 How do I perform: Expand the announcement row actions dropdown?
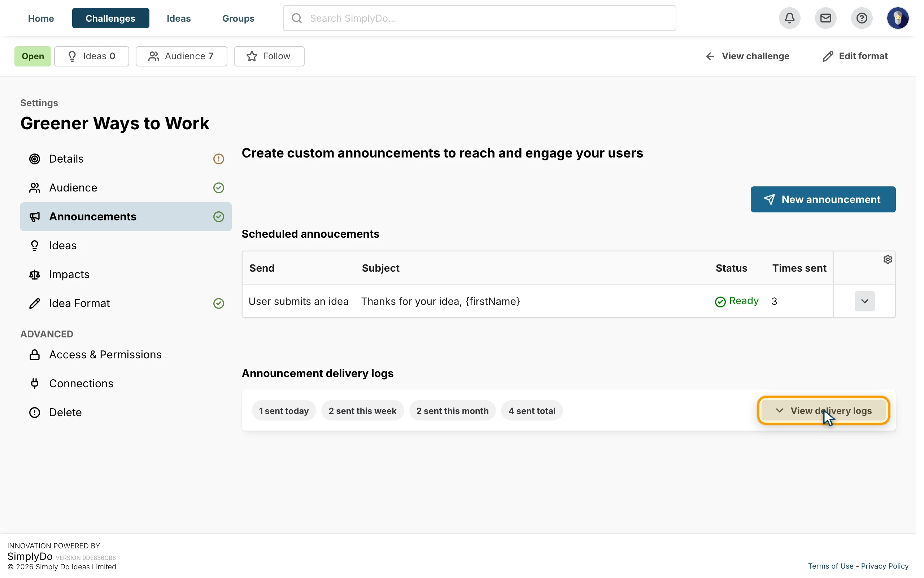coord(864,301)
